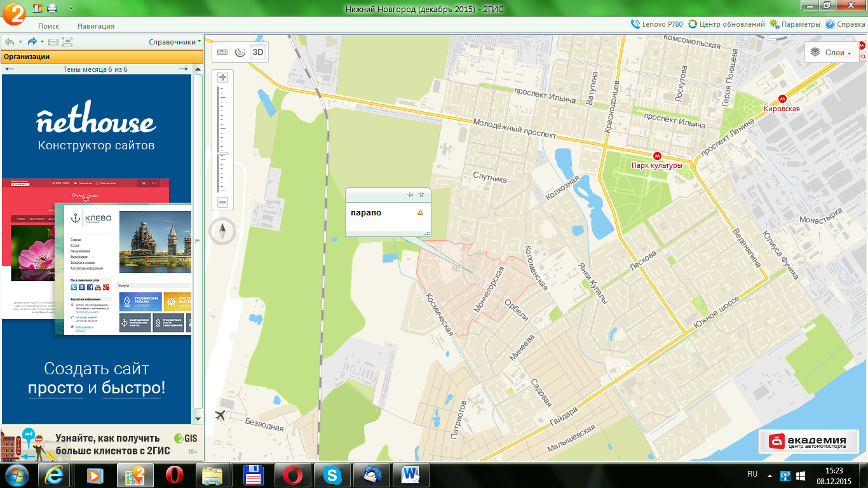Open Thunderbird mail from taskbar
Screen dimensions: 868x488
point(370,475)
